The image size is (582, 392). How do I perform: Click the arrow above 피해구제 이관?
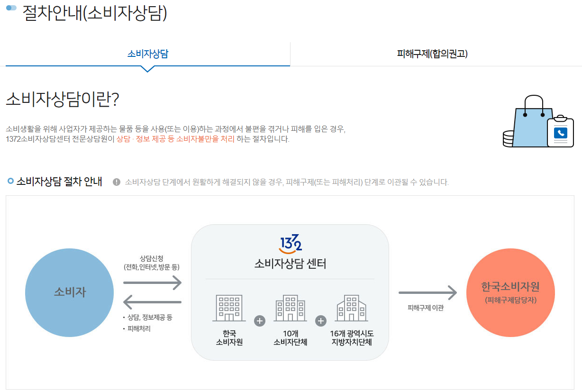coord(427,293)
